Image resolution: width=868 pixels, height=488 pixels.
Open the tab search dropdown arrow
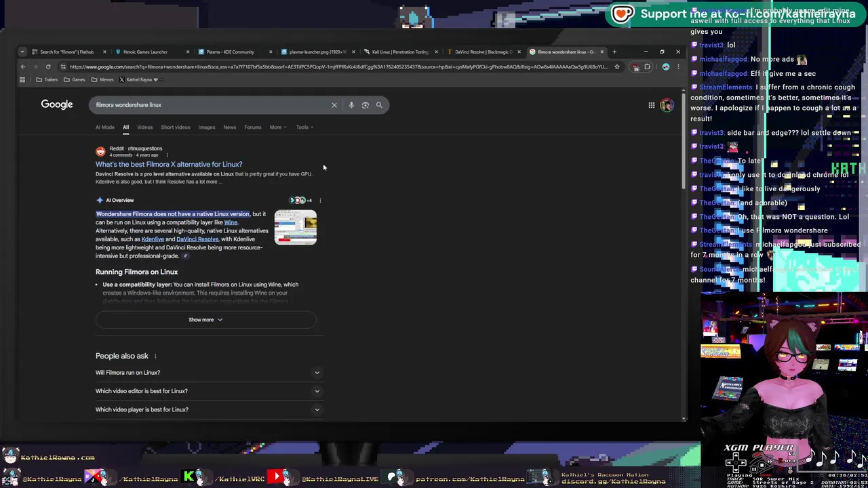(22, 52)
